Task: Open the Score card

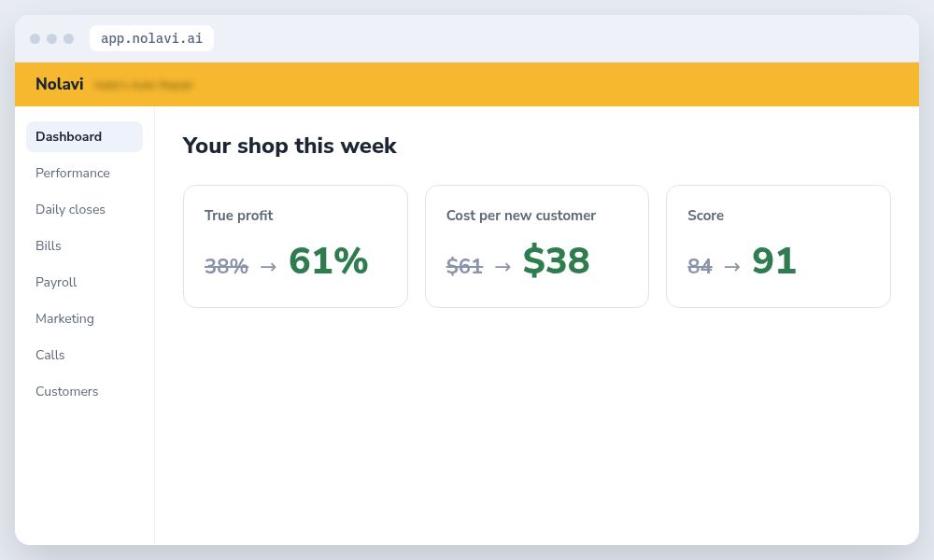Action: (x=778, y=246)
